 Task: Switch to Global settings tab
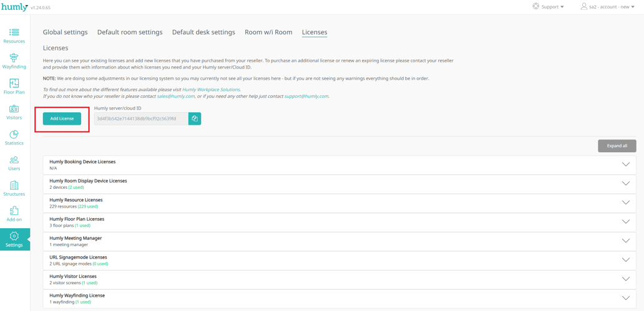tap(66, 32)
